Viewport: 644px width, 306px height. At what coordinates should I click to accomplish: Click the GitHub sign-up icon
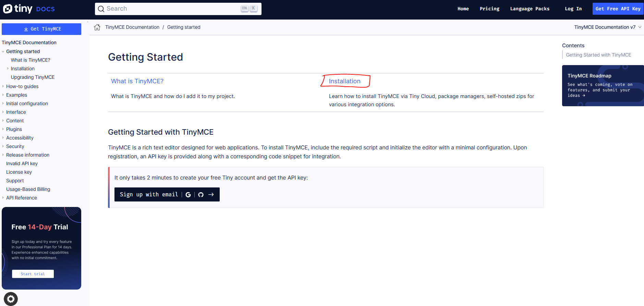click(x=201, y=195)
